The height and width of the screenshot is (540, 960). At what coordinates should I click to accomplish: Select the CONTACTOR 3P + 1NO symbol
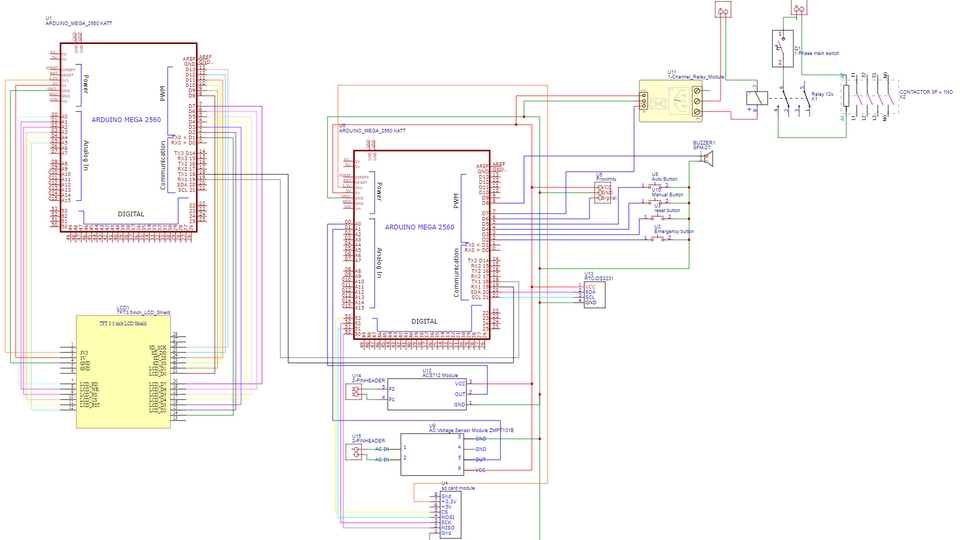(866, 96)
